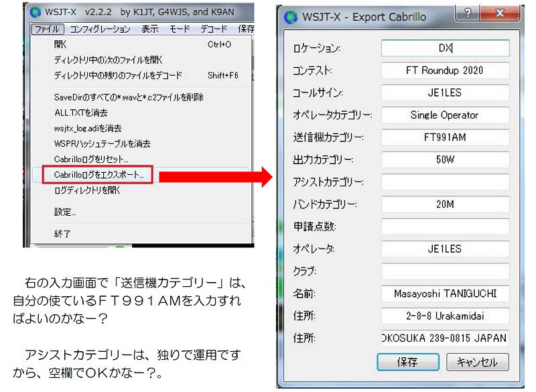This screenshot has height=392, width=536.
Task: Open the デコード menu
Action: point(214,29)
